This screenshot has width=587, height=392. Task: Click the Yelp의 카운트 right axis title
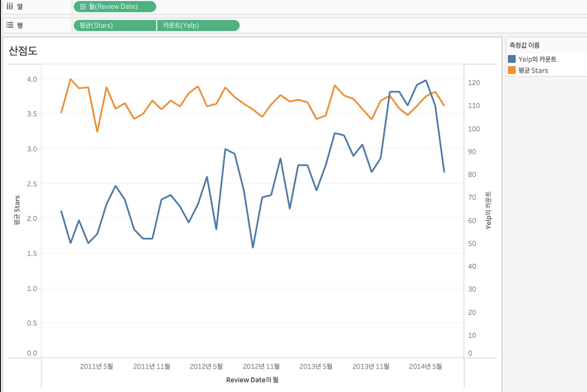(x=488, y=210)
